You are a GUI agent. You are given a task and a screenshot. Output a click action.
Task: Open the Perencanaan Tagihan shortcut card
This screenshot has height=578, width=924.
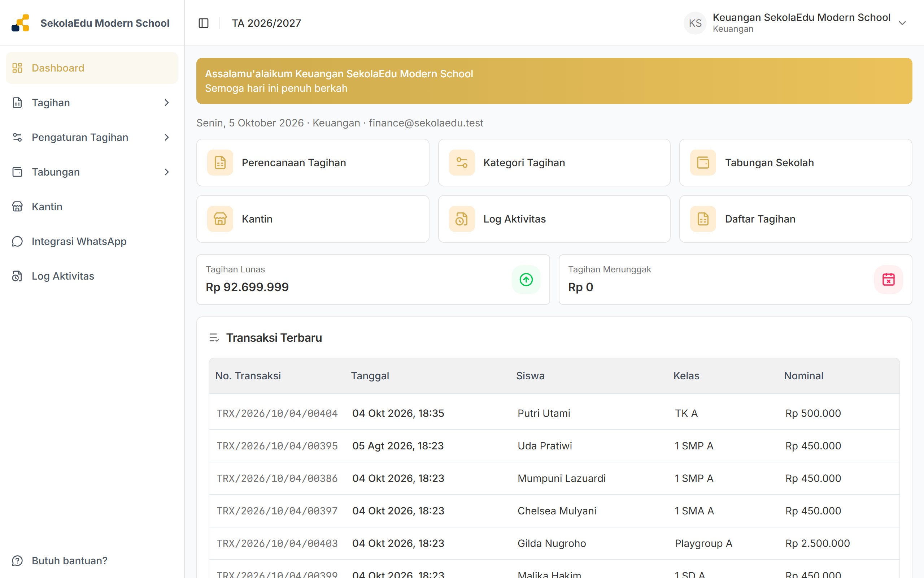[313, 163]
